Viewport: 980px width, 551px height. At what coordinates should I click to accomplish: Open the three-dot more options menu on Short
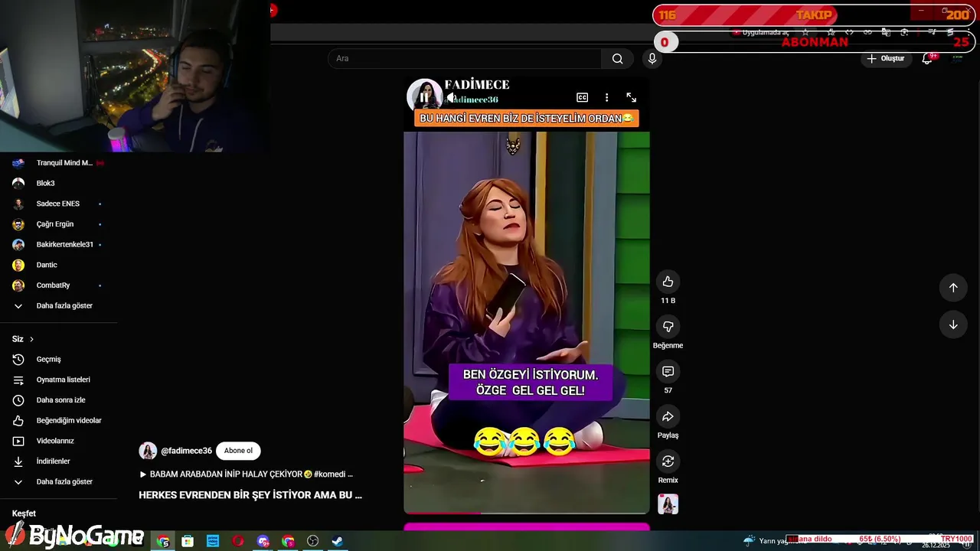[606, 98]
